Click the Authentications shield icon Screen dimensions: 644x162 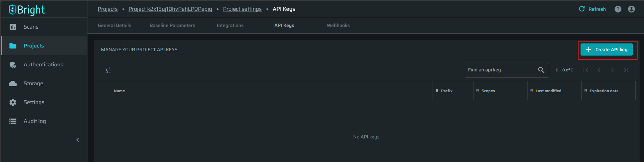tap(13, 65)
